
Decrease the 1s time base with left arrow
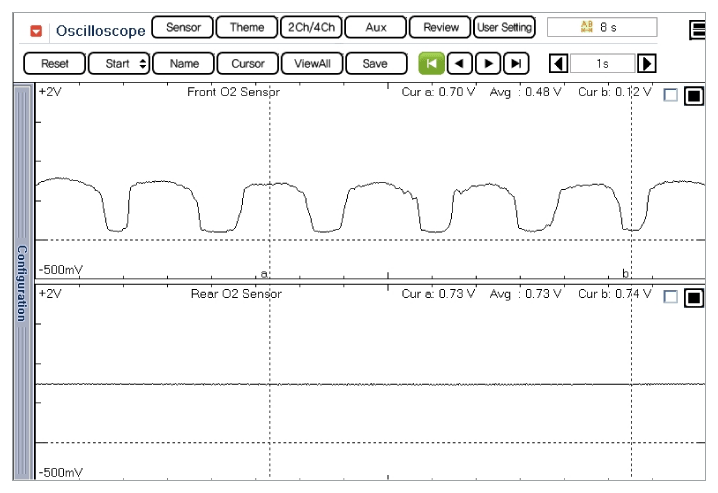tap(560, 63)
